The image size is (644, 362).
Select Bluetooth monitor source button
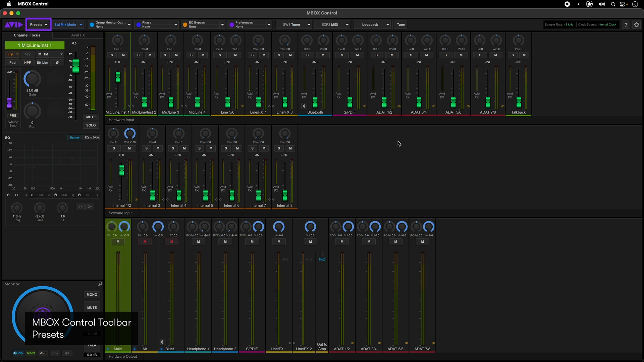tap(67, 353)
